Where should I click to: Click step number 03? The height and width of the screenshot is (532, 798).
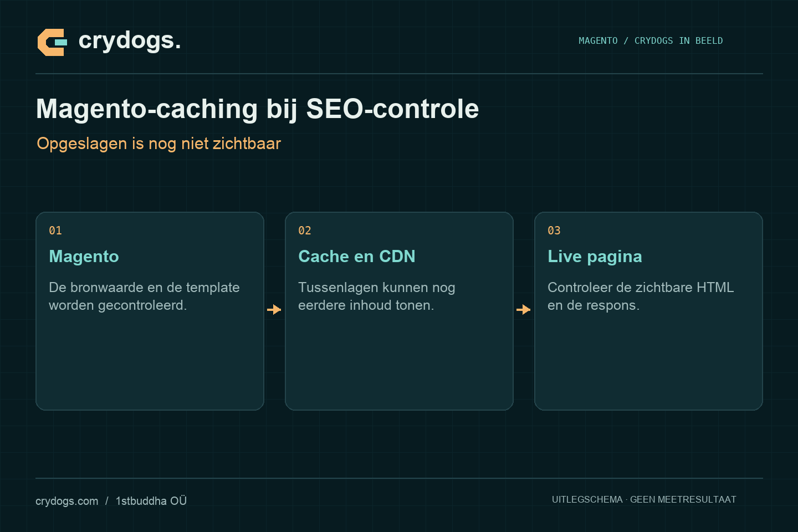coord(554,231)
